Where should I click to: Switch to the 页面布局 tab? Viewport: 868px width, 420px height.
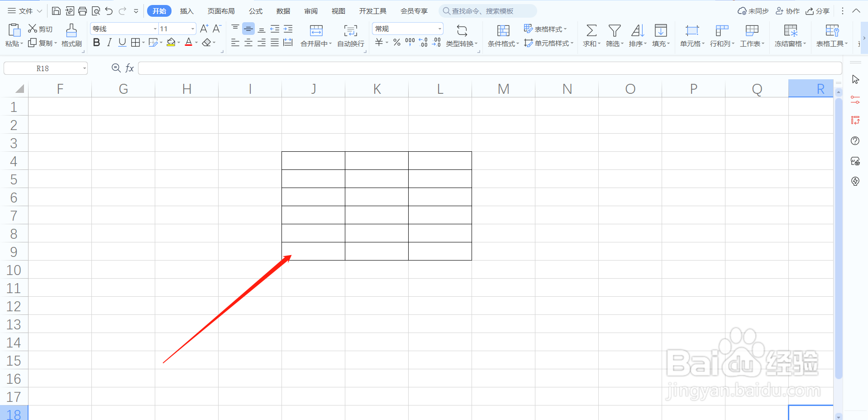pyautogui.click(x=221, y=11)
